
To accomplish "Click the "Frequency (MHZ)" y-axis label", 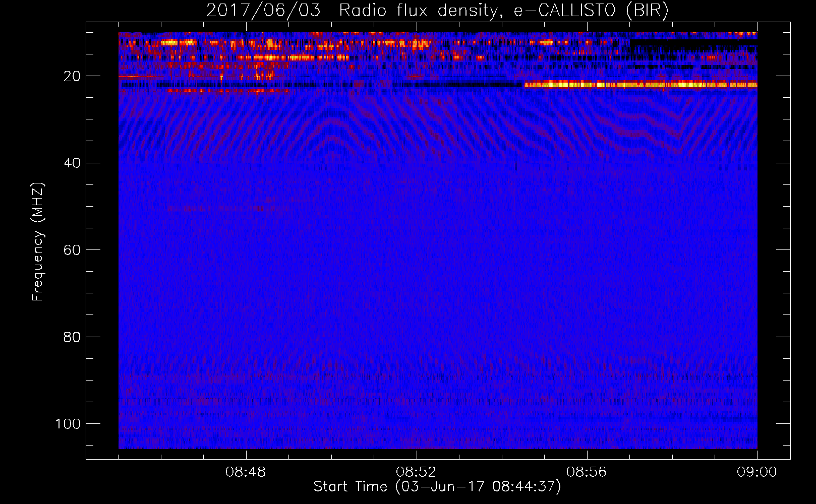I will [38, 242].
